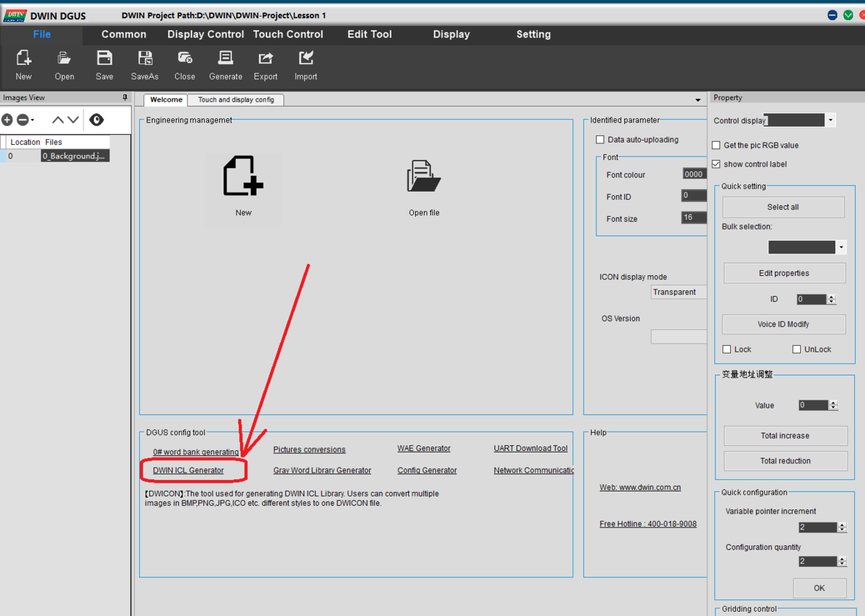The height and width of the screenshot is (616, 865).
Task: Check the UnLock checkbox
Action: click(x=797, y=349)
